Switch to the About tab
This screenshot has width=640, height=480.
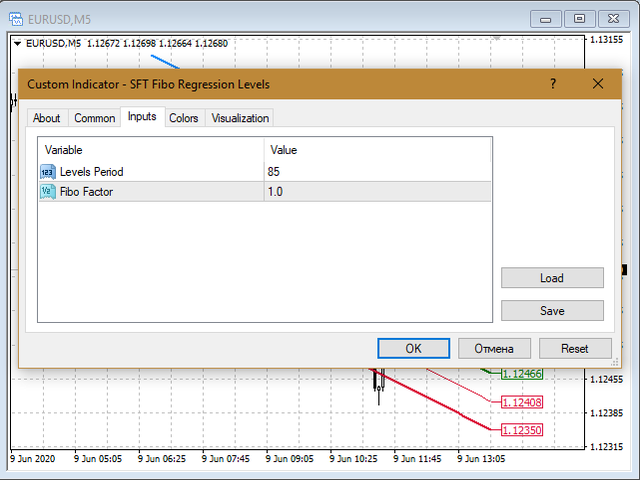[46, 118]
